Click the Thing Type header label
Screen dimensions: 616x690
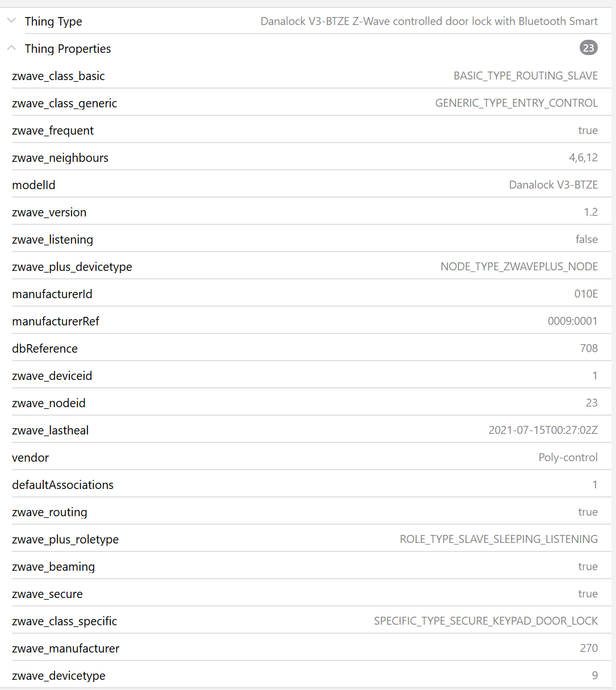[x=53, y=22]
